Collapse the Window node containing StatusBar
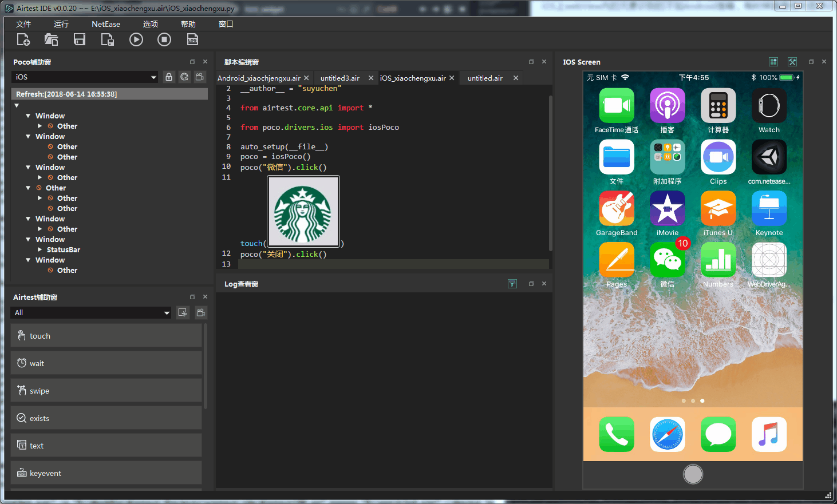This screenshot has width=837, height=504. pyautogui.click(x=28, y=240)
